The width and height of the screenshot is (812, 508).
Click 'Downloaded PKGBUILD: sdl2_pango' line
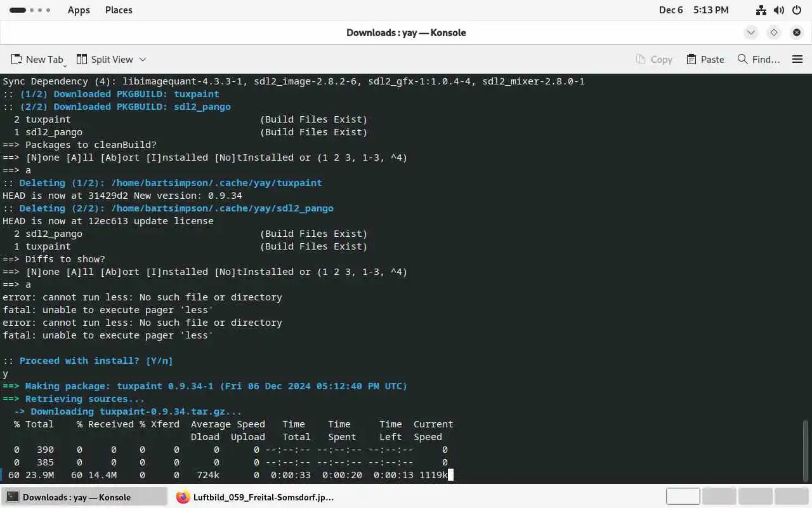[x=117, y=107]
